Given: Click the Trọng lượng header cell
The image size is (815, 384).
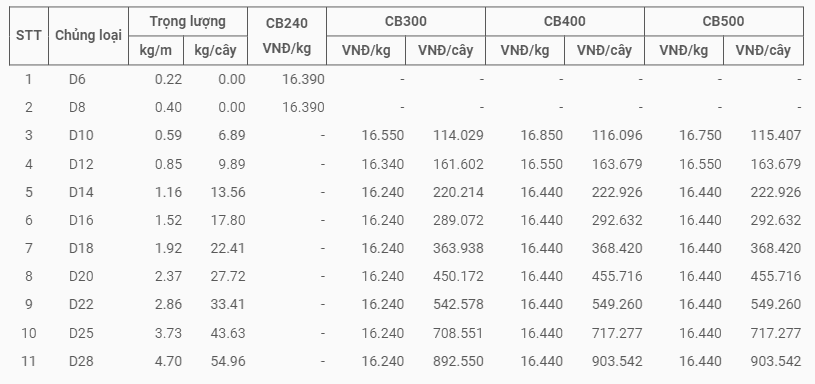Looking at the screenshot, I should pyautogui.click(x=188, y=22).
